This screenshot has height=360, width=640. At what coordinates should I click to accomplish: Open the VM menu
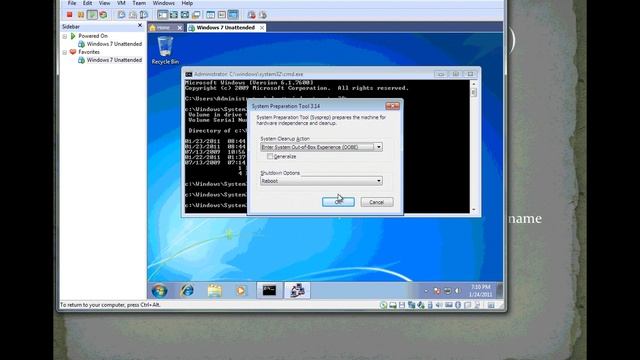click(x=121, y=3)
